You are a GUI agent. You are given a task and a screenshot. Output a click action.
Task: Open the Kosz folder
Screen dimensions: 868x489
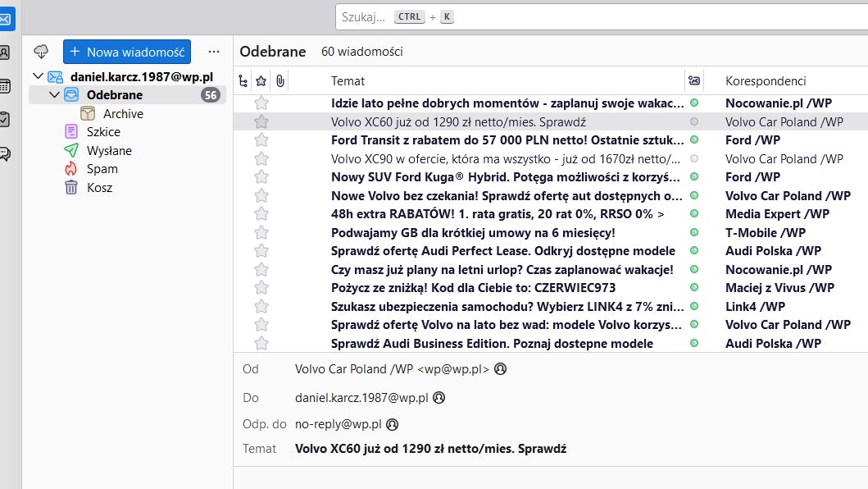pyautogui.click(x=98, y=187)
